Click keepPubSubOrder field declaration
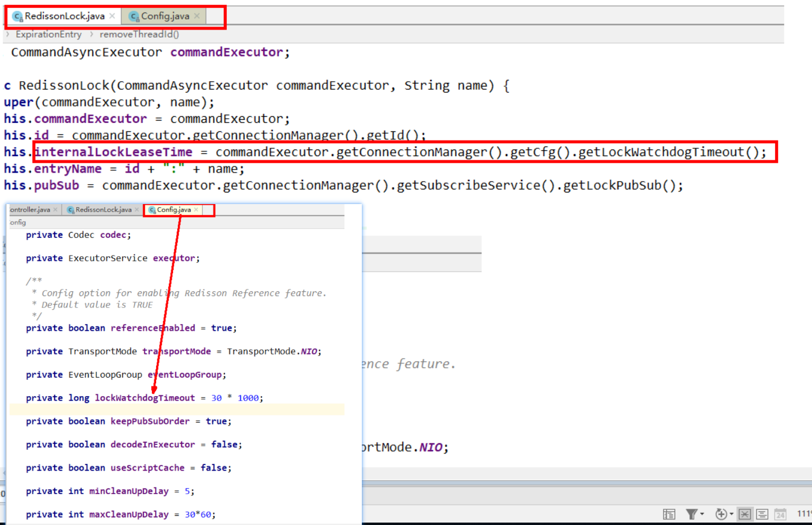The image size is (812, 525). coord(129,421)
